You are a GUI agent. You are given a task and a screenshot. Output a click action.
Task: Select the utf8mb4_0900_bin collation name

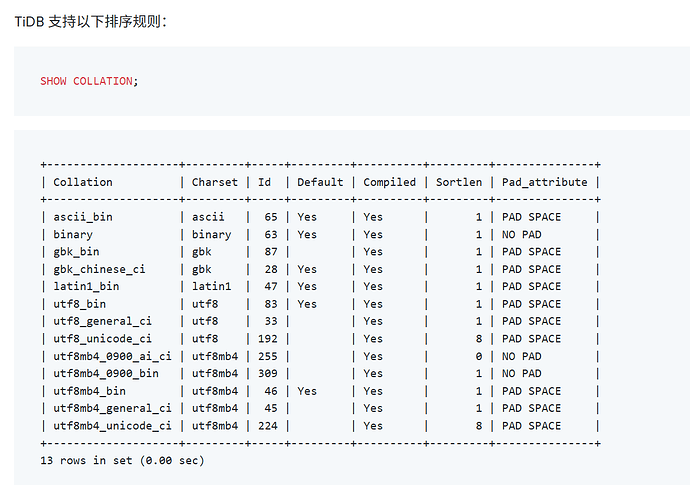(x=105, y=373)
